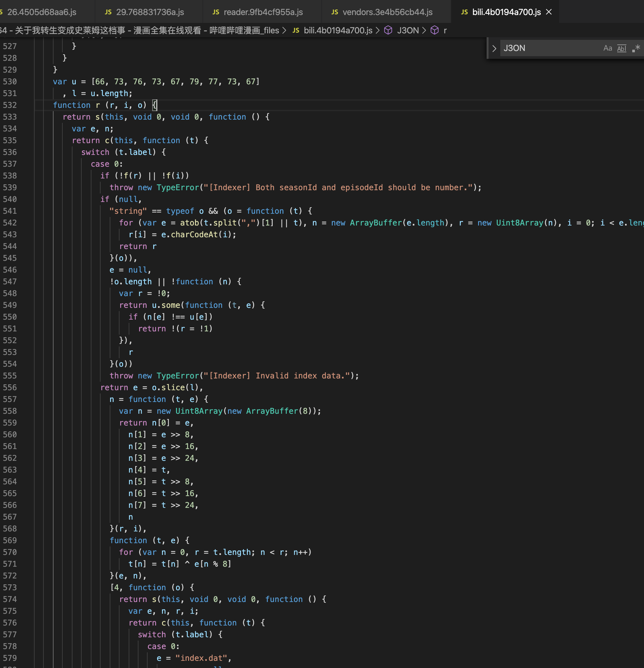This screenshot has width=644, height=668.
Task: Switch to reader.9fb4cf955a.js tab
Action: coord(263,12)
